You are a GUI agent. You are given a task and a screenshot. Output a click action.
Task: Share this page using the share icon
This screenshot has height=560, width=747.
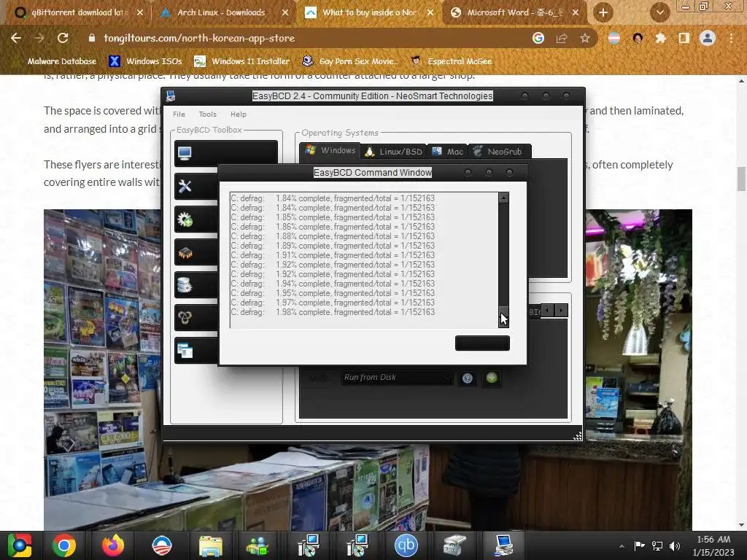[x=562, y=38]
